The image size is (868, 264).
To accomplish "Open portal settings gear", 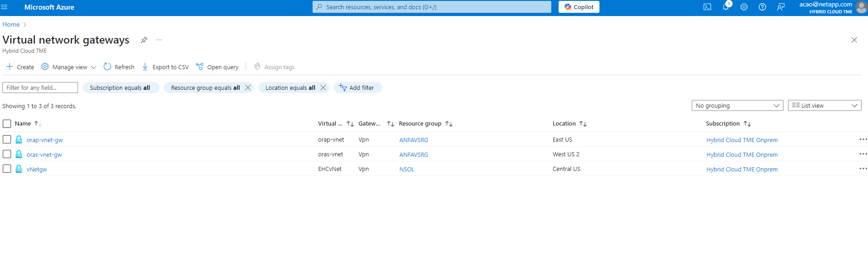I will (744, 7).
